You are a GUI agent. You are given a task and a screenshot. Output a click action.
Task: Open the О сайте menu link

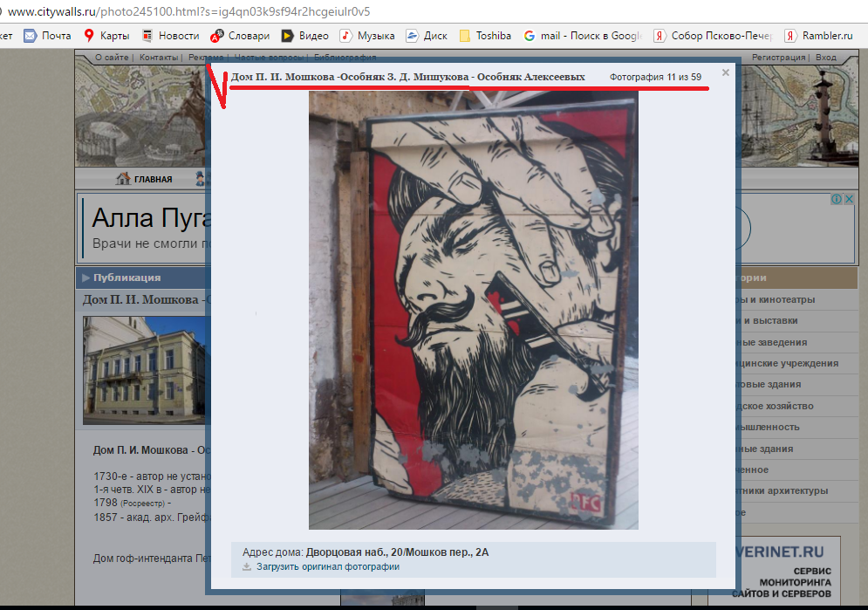(112, 57)
